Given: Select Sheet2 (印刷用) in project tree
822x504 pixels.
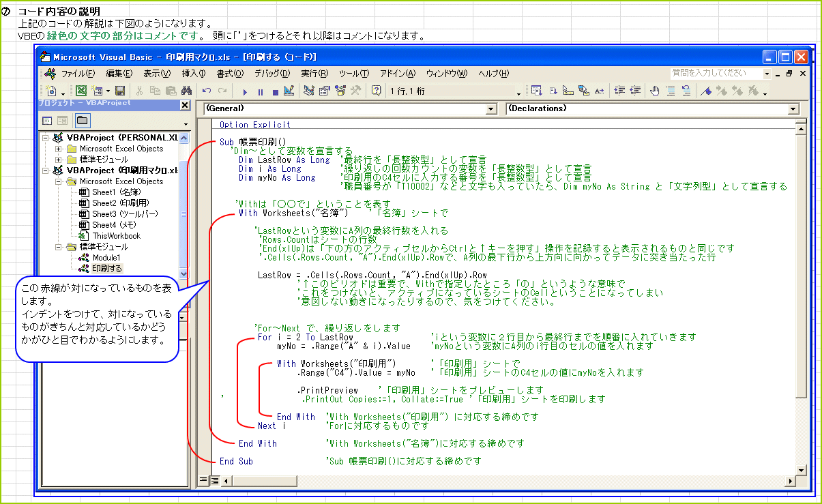Looking at the screenshot, I should pos(120,203).
